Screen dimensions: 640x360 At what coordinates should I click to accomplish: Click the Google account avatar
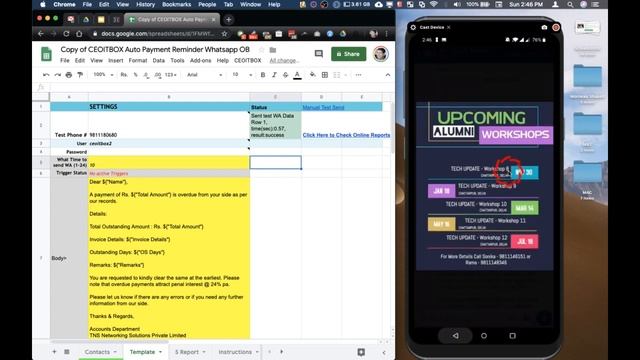[x=380, y=54]
